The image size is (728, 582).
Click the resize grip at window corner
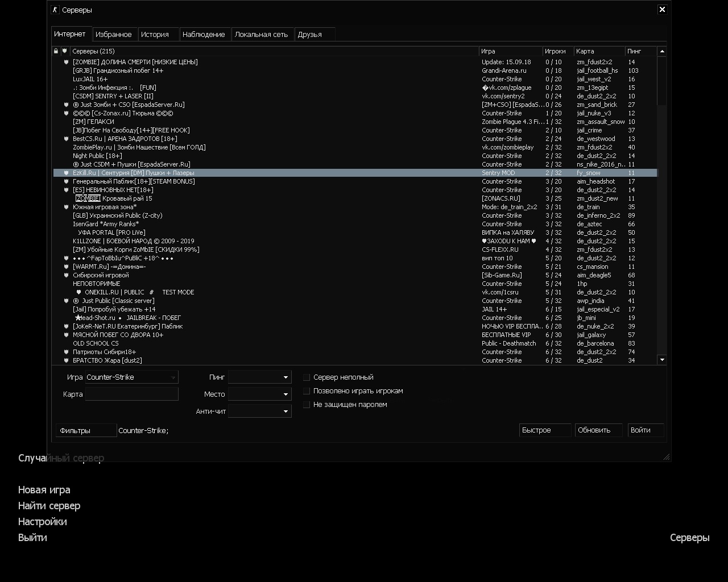[666, 456]
